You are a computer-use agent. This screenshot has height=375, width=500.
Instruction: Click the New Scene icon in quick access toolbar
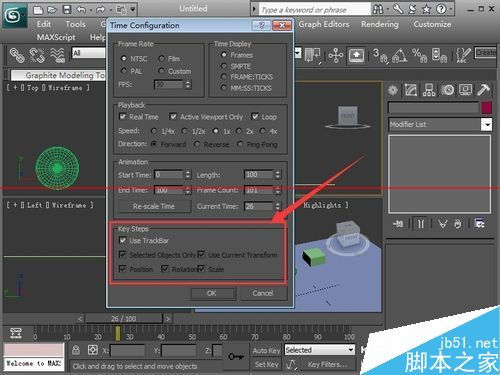pyautogui.click(x=38, y=10)
